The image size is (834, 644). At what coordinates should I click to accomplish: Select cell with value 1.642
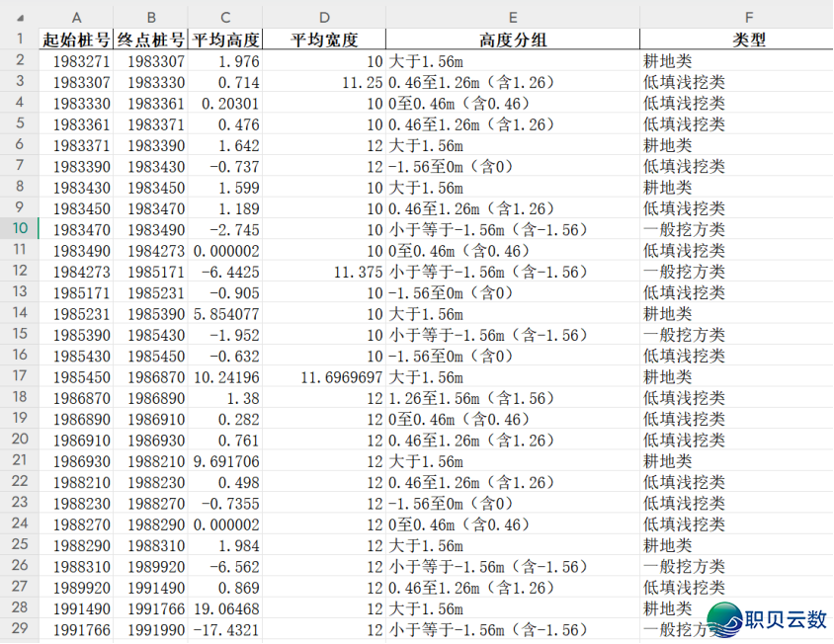pyautogui.click(x=225, y=145)
